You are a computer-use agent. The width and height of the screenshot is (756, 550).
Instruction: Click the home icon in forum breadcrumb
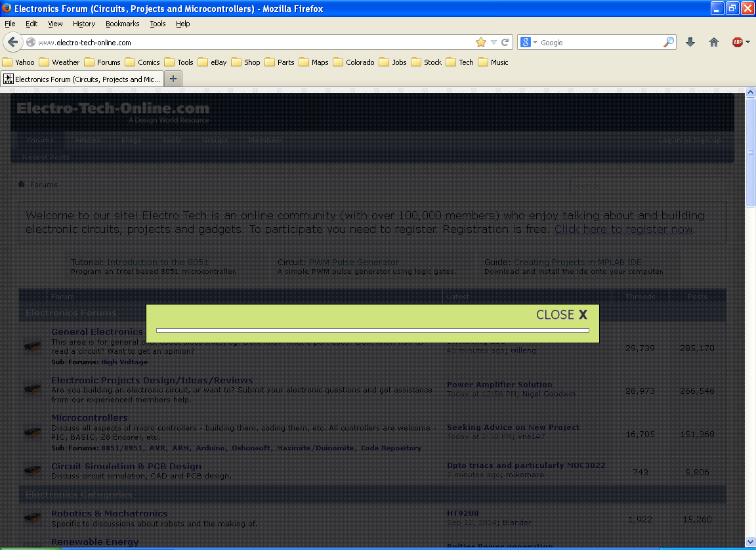(21, 184)
